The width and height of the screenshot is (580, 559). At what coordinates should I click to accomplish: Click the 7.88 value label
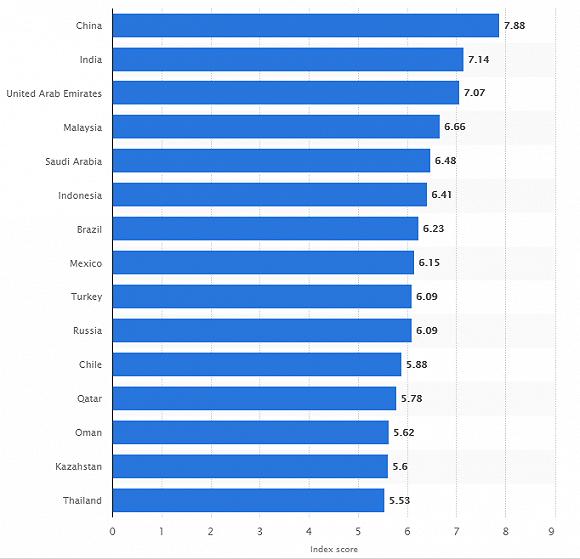coord(515,26)
